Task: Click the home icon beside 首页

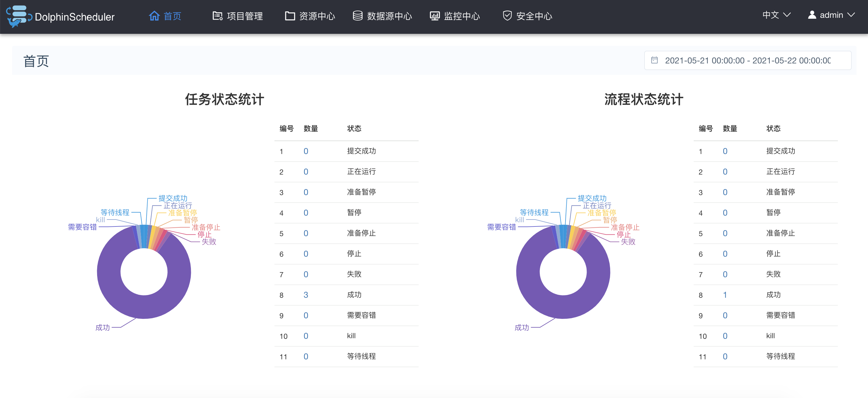Action: (x=154, y=16)
